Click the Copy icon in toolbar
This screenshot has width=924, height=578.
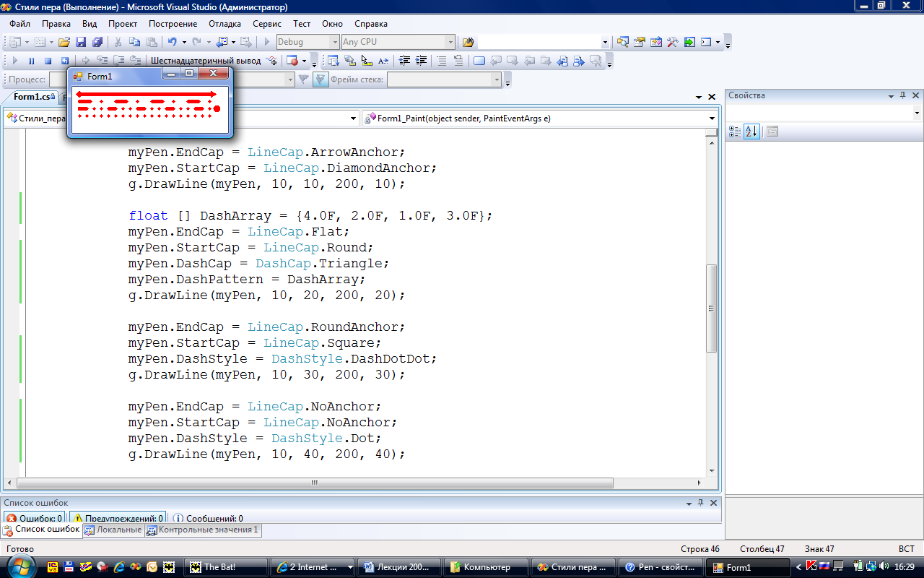click(135, 42)
